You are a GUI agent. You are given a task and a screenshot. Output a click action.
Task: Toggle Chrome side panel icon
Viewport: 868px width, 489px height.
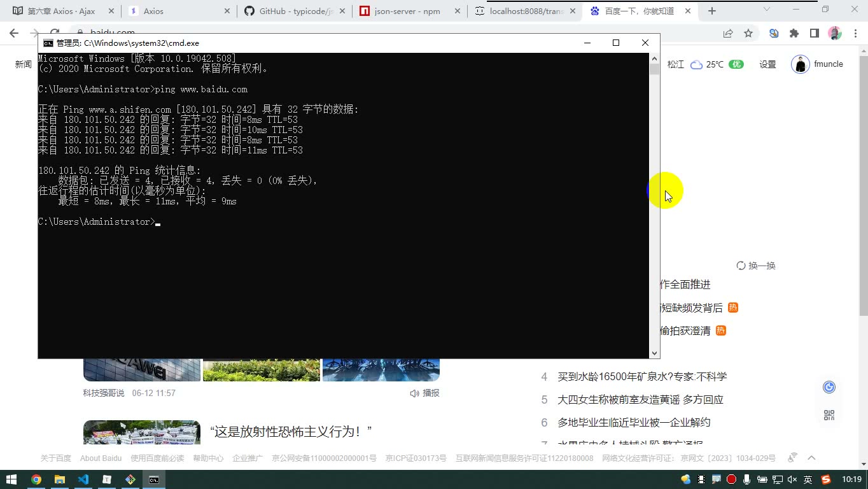(x=814, y=33)
